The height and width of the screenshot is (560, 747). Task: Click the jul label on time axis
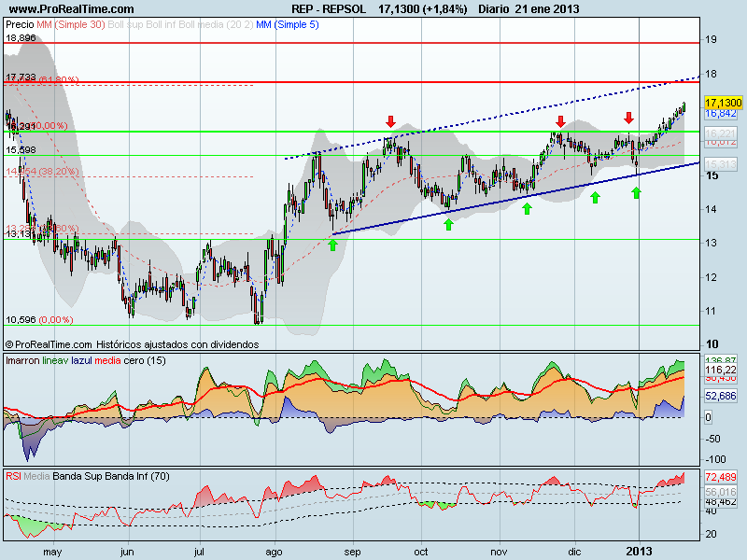coord(199,552)
